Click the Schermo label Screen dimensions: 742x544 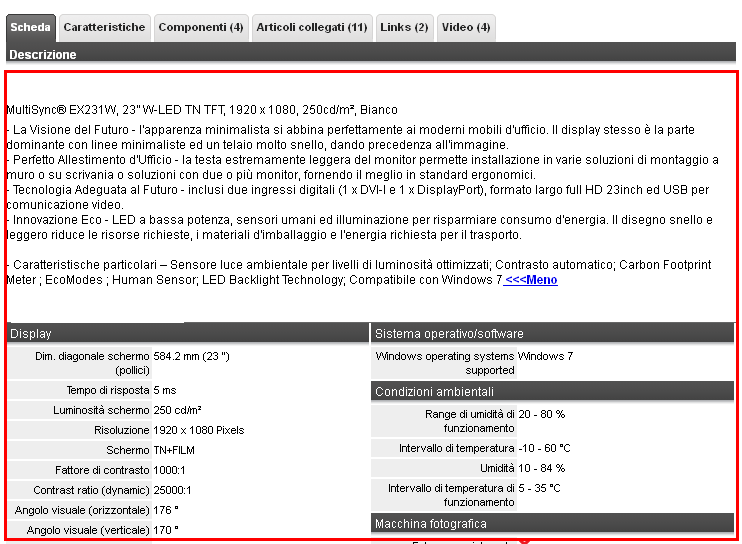128,450
